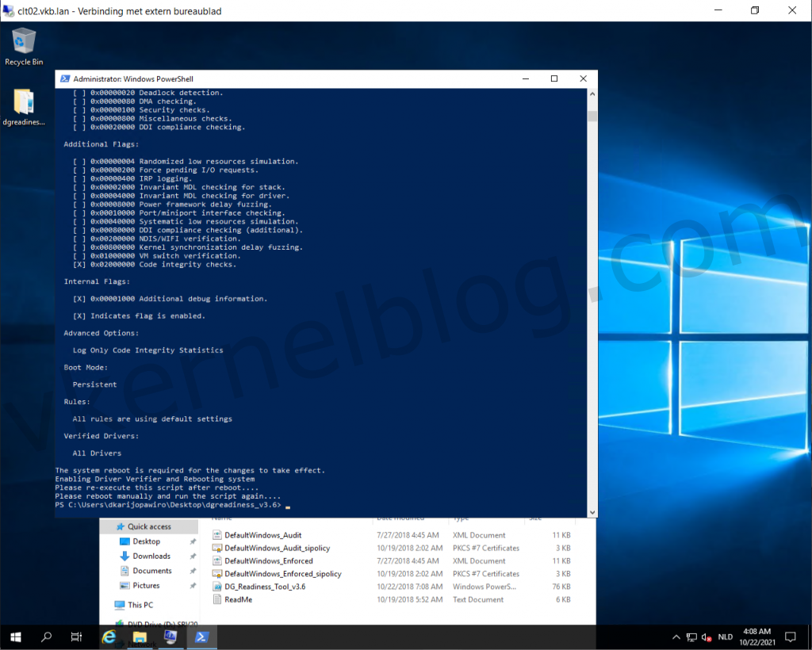Viewport: 812px width, 650px height.
Task: Switch to Windows PowerShell via its taskbar icon
Action: (x=201, y=637)
